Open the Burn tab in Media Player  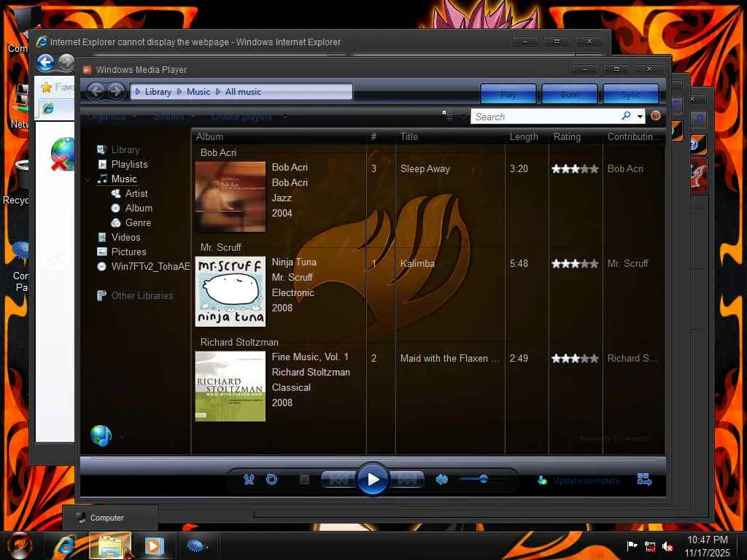point(570,94)
